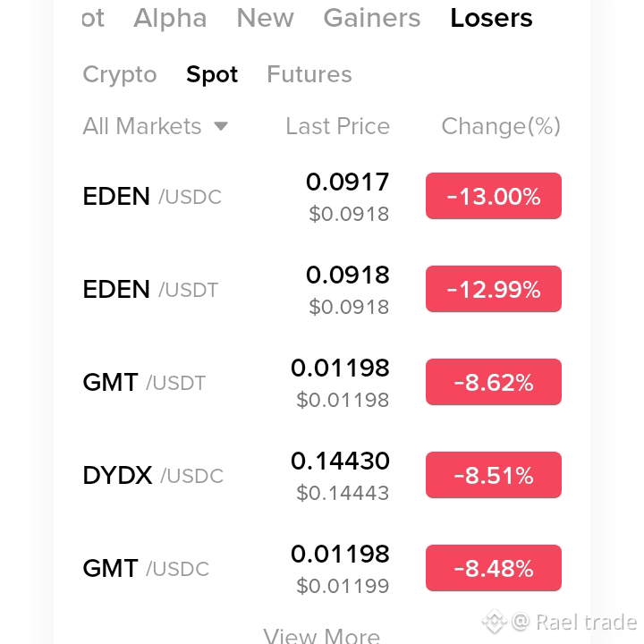Sort by Last Price column header

[337, 126]
